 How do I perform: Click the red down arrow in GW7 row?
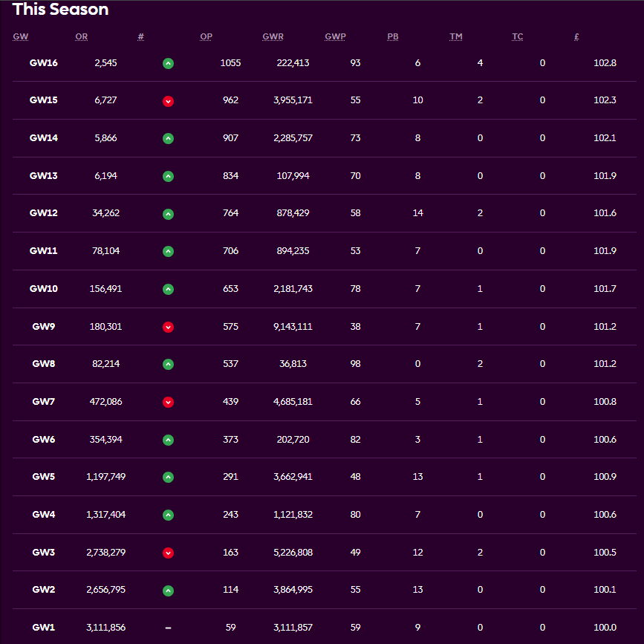pos(168,402)
